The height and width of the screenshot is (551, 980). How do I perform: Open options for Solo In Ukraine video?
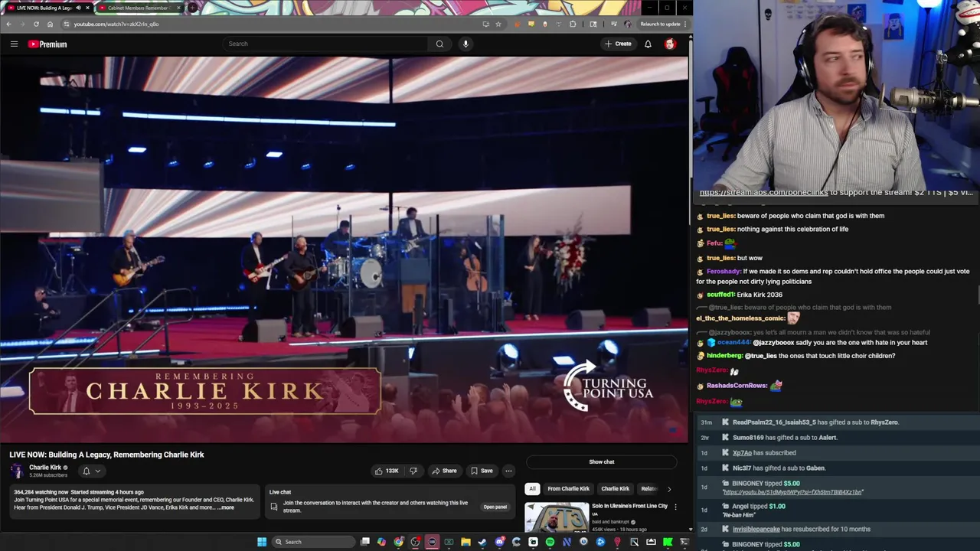[675, 507]
